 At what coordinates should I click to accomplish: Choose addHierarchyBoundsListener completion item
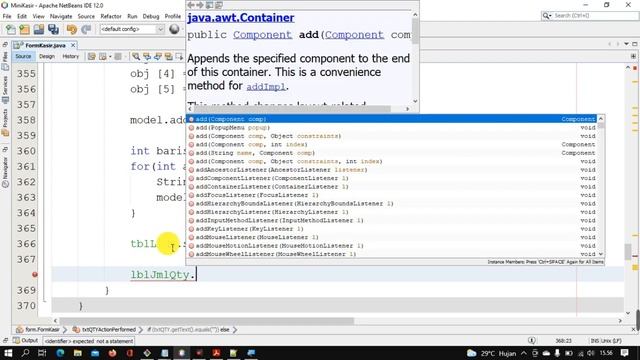[x=392, y=203]
